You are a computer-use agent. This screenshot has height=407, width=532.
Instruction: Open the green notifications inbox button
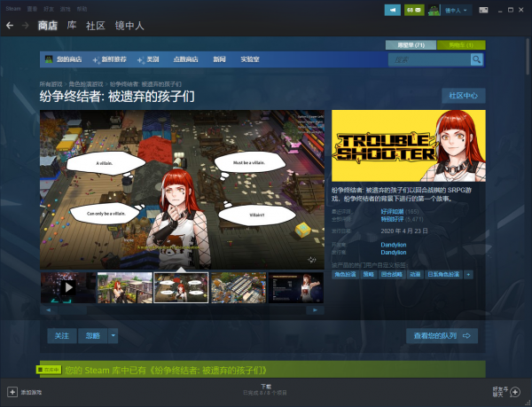(414, 10)
